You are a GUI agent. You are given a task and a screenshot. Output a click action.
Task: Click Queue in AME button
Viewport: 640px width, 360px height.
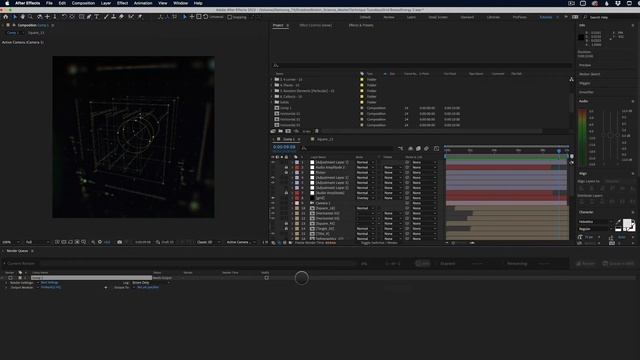(618, 264)
